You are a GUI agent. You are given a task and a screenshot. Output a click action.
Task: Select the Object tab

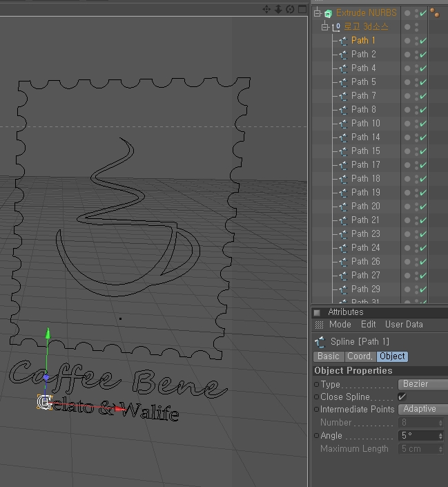392,356
